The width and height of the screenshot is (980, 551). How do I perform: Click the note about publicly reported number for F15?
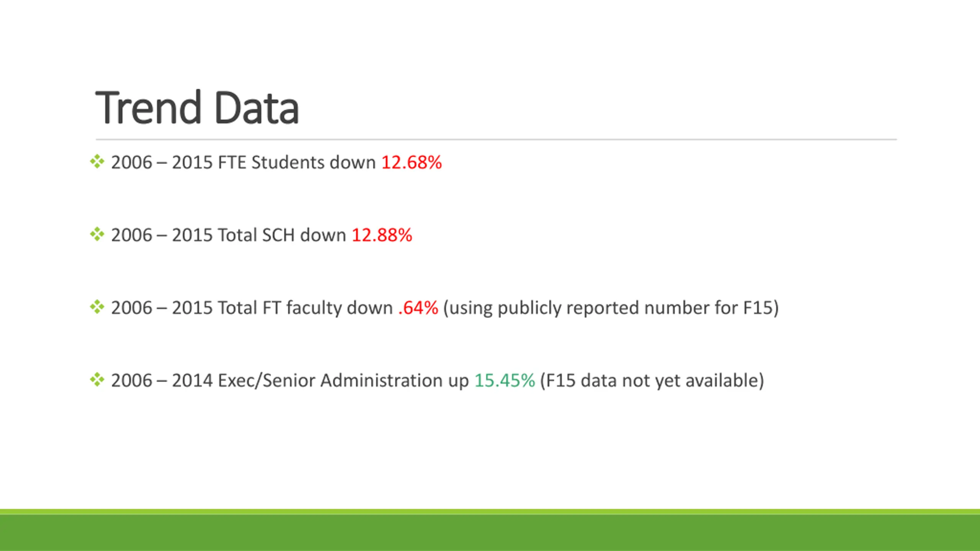[611, 308]
